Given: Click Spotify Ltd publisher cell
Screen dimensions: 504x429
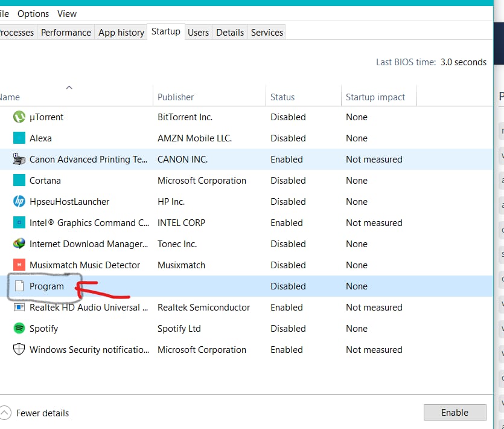Looking at the screenshot, I should pyautogui.click(x=179, y=329).
